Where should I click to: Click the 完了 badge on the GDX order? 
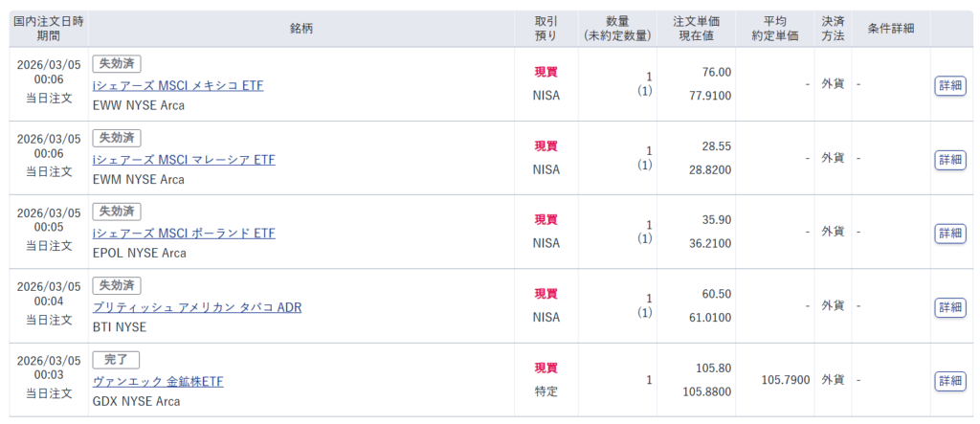point(116,359)
